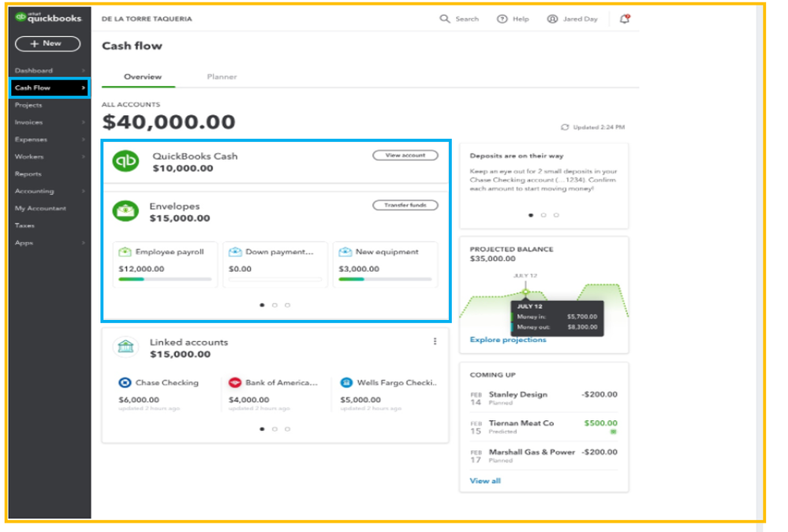Click the July 12 marker on projection chart
Image resolution: width=788 pixels, height=532 pixels.
(525, 292)
